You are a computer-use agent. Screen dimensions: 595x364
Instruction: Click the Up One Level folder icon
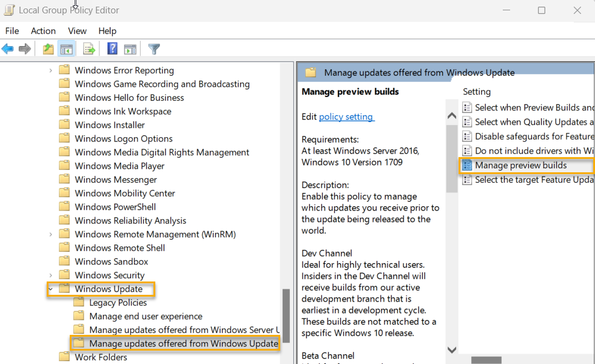(x=47, y=49)
